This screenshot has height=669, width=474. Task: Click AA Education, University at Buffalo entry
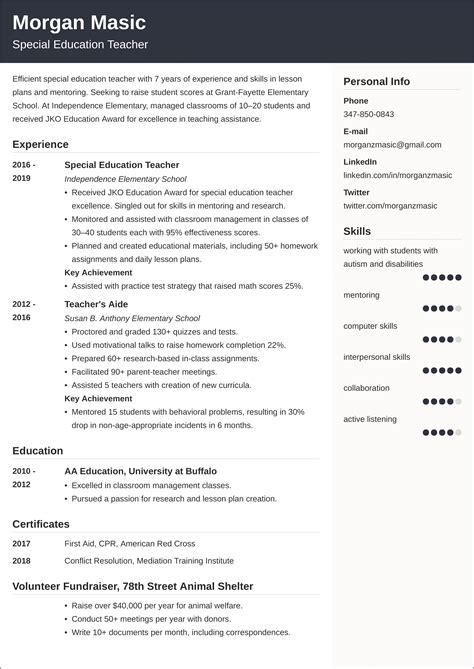coord(140,471)
